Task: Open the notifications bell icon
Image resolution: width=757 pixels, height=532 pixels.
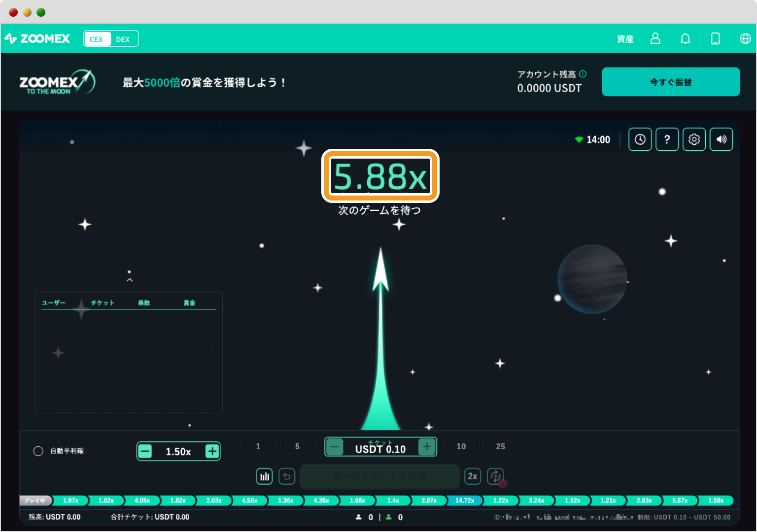Action: (x=686, y=38)
